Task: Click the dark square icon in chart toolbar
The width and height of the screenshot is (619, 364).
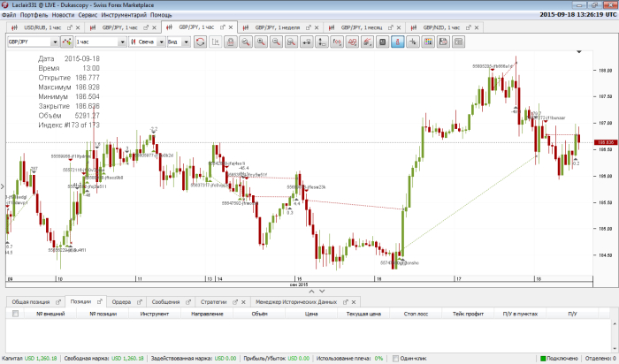Action: coord(382,42)
